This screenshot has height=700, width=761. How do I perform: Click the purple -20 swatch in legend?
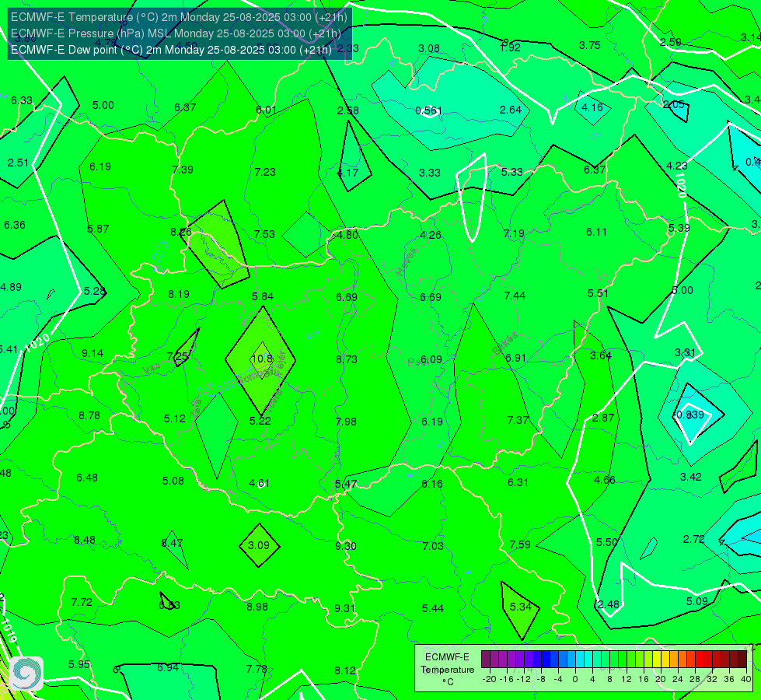(x=486, y=660)
